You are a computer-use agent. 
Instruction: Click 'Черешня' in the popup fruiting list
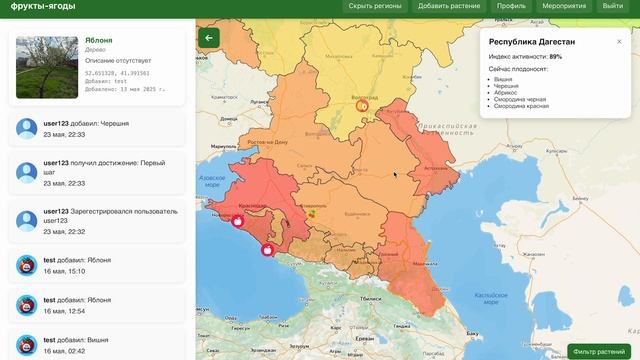(506, 86)
